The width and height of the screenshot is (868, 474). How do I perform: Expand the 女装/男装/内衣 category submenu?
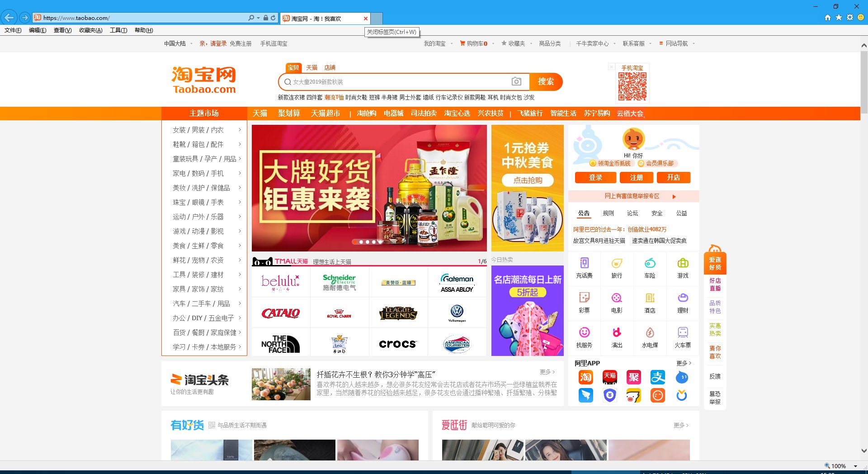click(x=198, y=130)
